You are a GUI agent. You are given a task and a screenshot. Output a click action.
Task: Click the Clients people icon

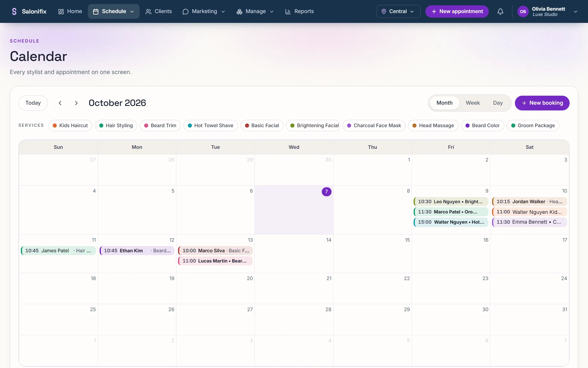click(x=148, y=11)
